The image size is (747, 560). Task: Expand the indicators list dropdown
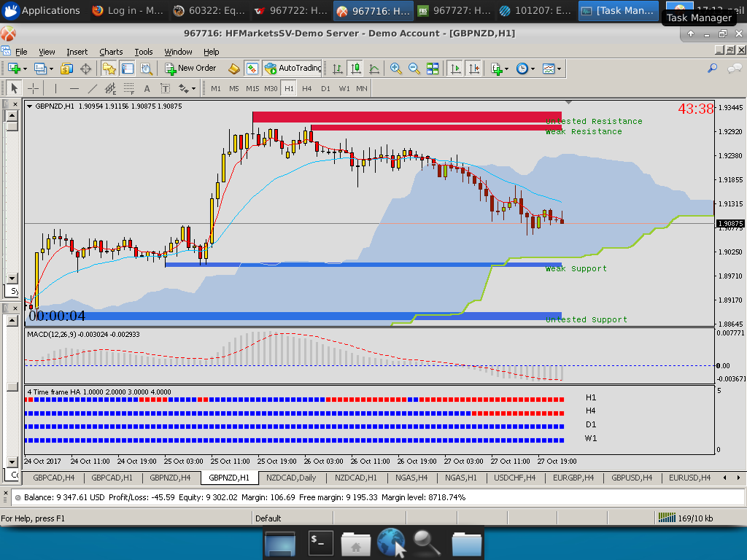(x=500, y=68)
